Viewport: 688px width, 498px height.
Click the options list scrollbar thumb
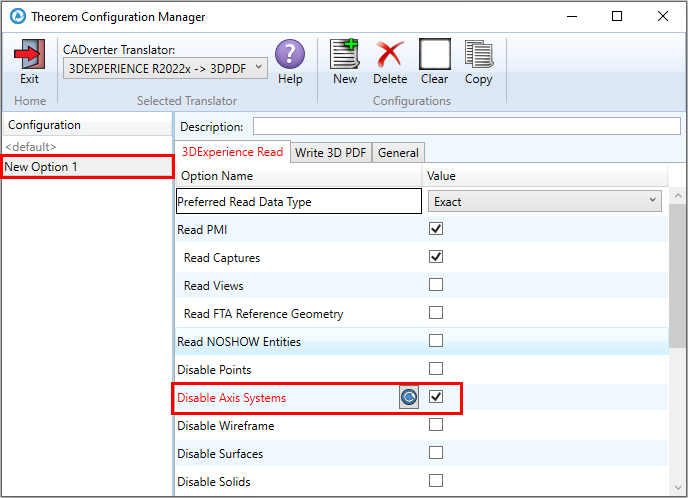click(x=678, y=276)
